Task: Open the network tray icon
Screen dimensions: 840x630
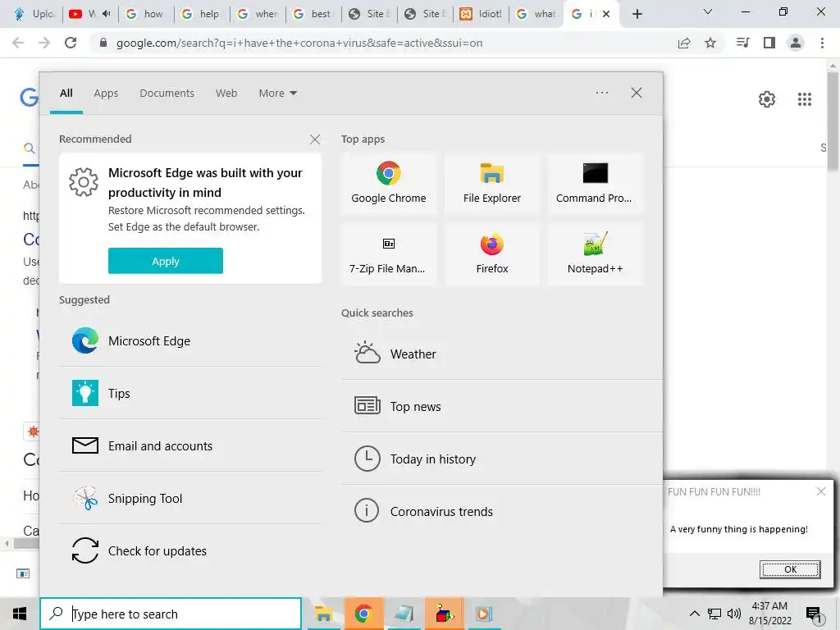Action: [x=714, y=614]
